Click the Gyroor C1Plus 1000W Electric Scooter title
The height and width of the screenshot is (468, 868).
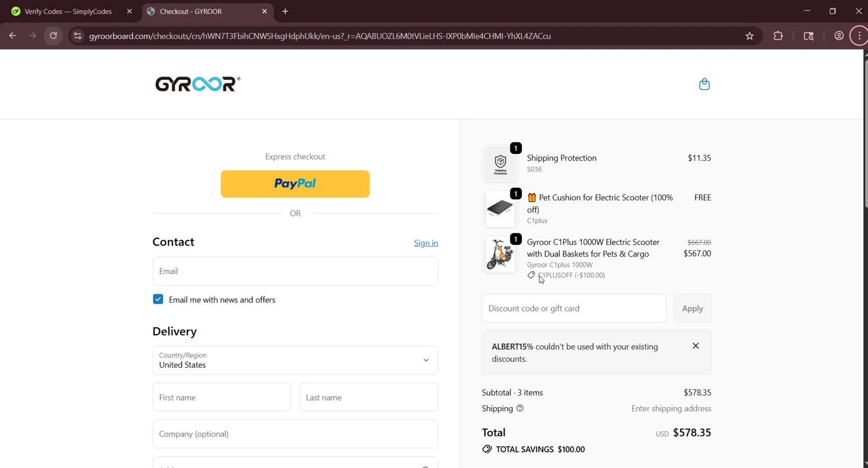pyautogui.click(x=593, y=248)
